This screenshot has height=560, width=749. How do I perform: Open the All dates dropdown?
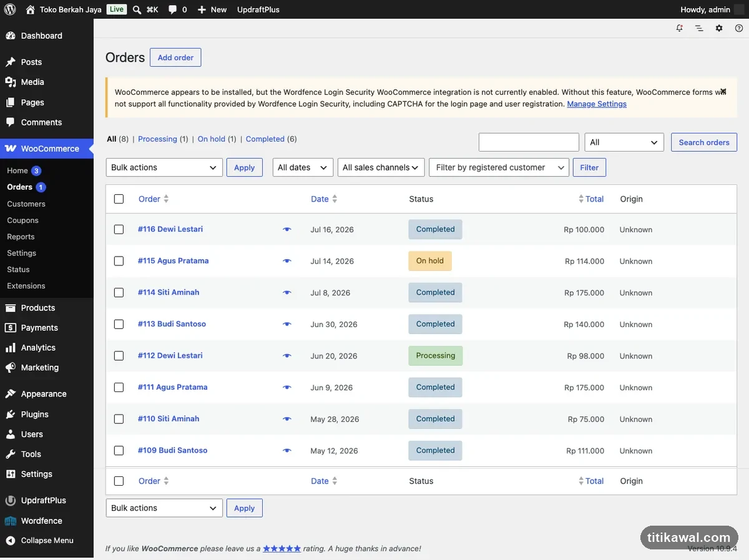click(x=303, y=167)
